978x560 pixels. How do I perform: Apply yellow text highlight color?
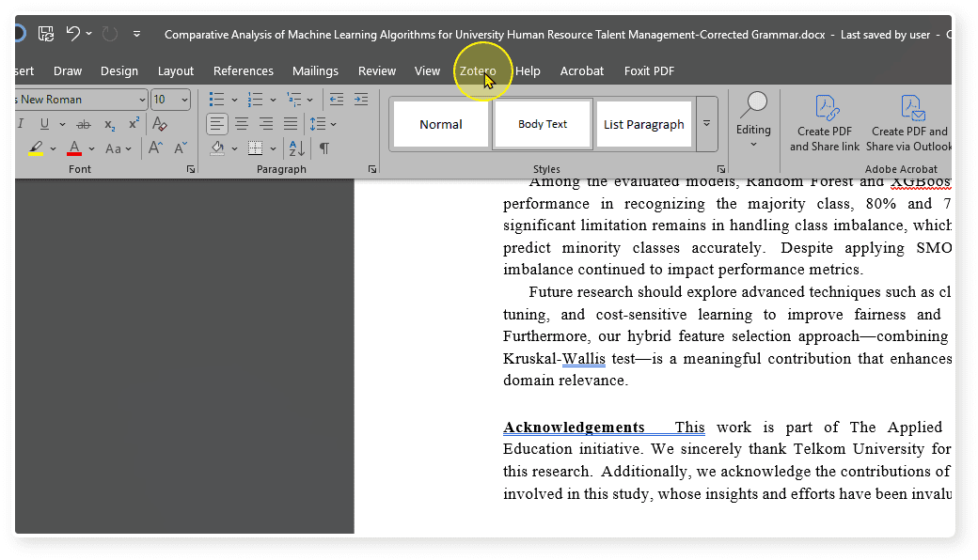tap(36, 148)
